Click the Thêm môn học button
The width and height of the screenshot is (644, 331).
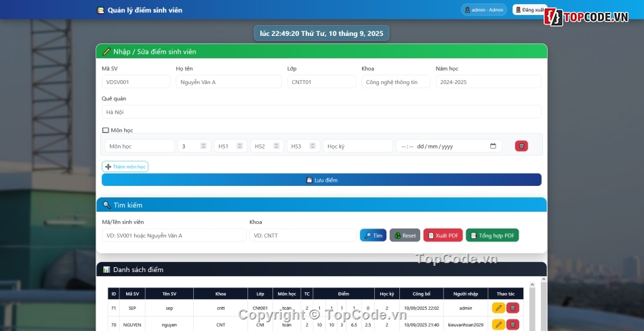(125, 166)
